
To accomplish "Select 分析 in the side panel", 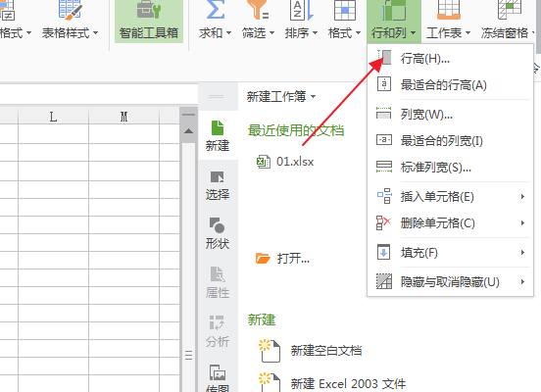I will (218, 331).
